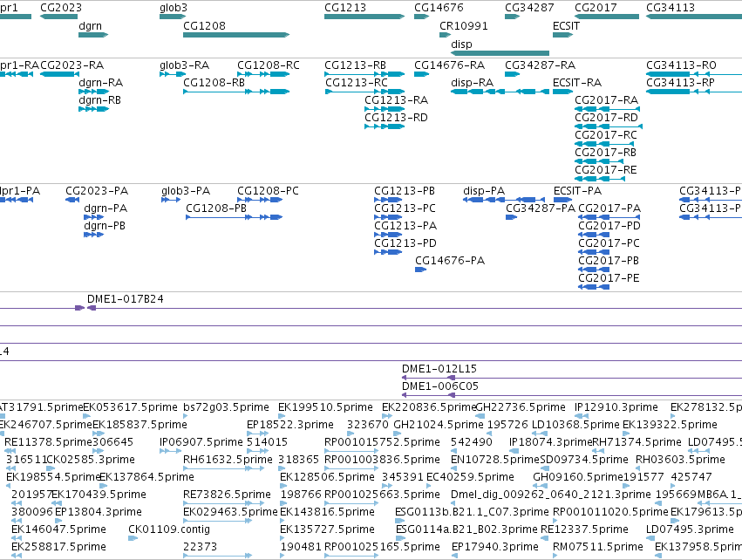
Task: Select EST label EP17940.3prime
Action: pyautogui.click(x=495, y=547)
